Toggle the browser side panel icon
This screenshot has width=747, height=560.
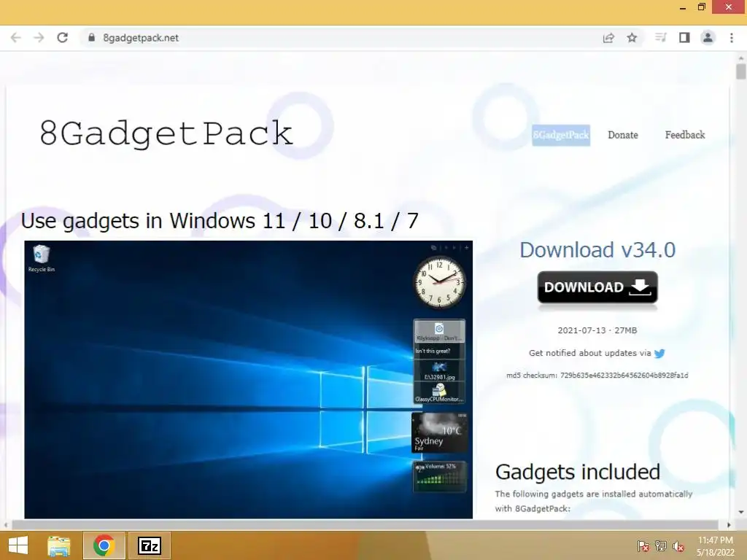tap(684, 38)
